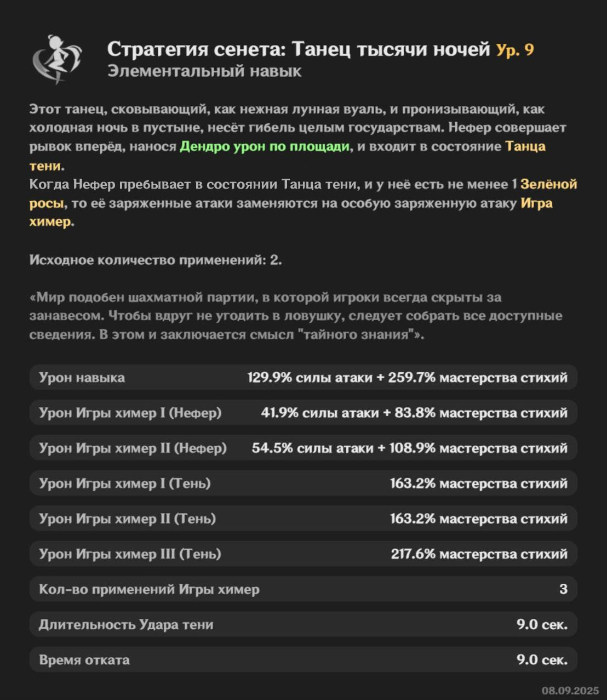Click the "Исходное количество применений: 2." line
The width and height of the screenshot is (607, 700).
[156, 260]
